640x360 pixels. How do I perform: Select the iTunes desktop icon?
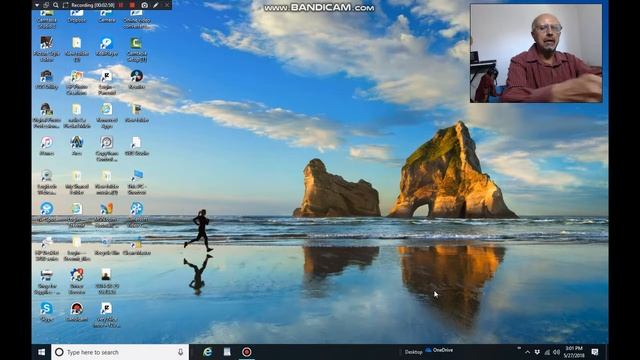pyautogui.click(x=47, y=146)
